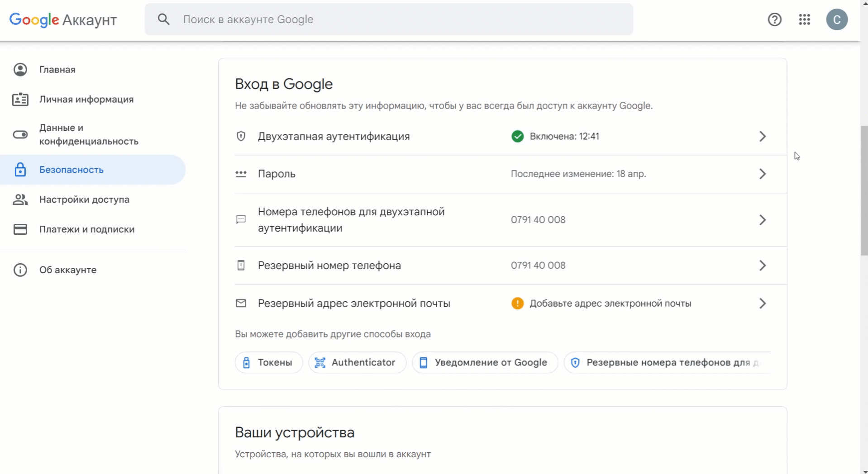This screenshot has width=868, height=474.
Task: Click the Authenticator QR icon
Action: (x=320, y=363)
